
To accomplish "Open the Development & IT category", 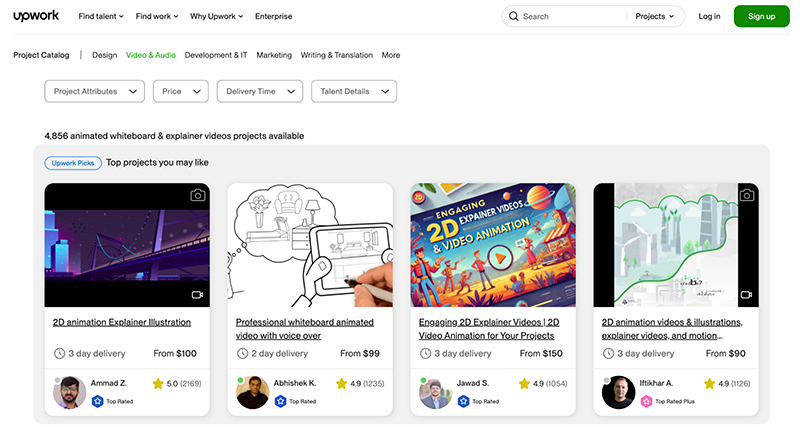I will pos(216,55).
